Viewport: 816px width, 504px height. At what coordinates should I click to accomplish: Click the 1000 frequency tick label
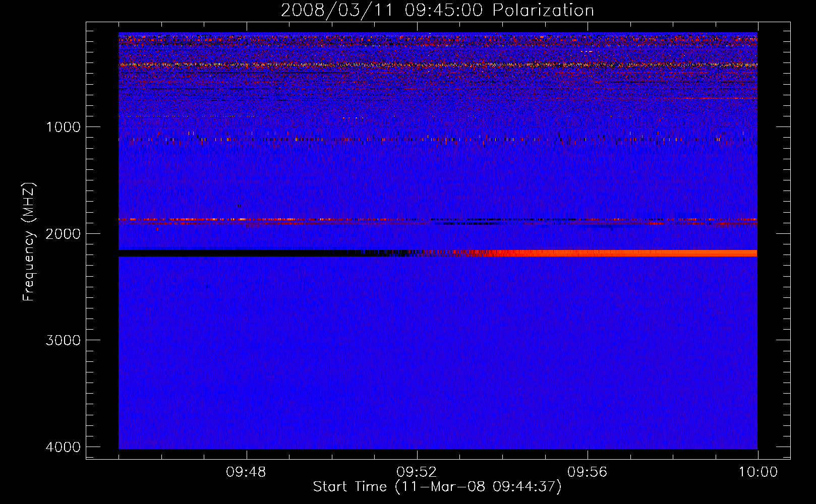pos(63,127)
